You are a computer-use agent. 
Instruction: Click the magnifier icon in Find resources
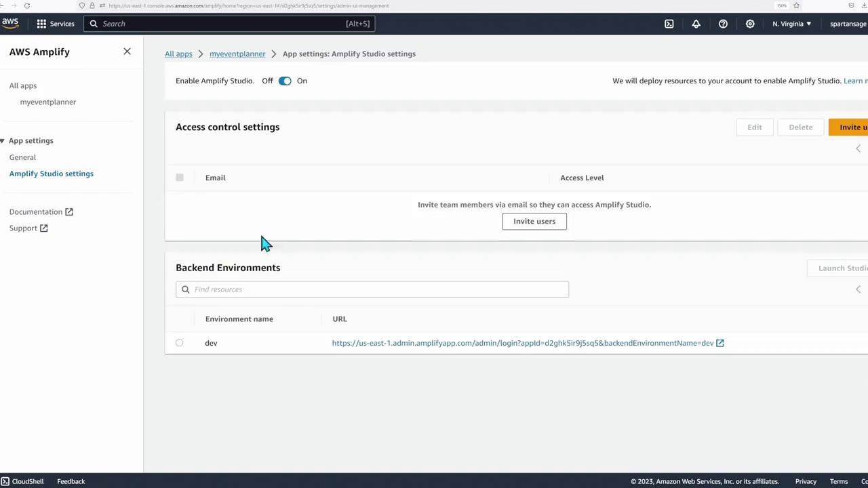tap(185, 289)
